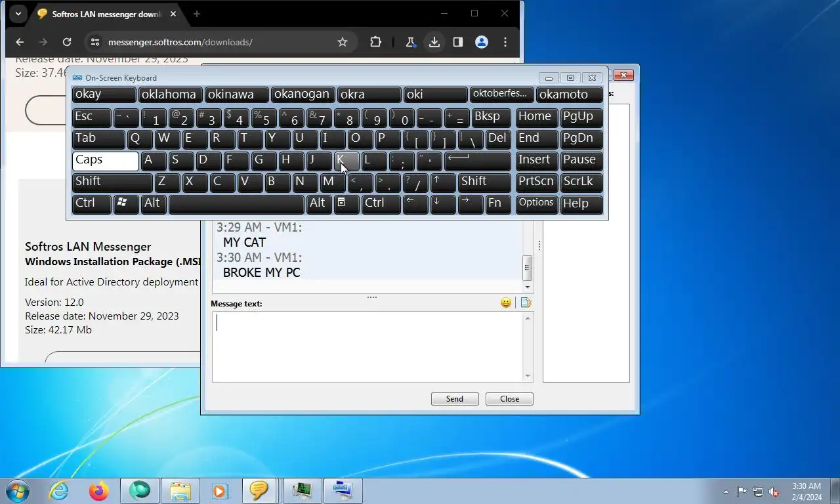Click the left Shift key

click(112, 182)
